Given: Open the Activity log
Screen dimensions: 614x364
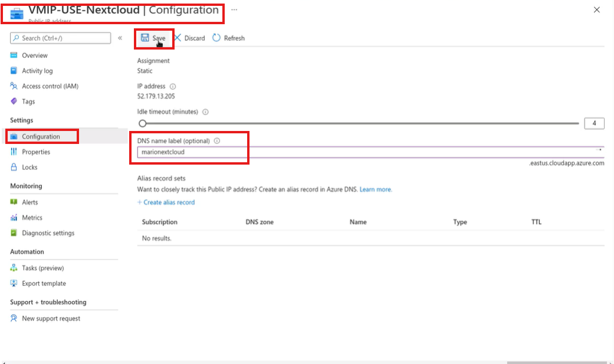Looking at the screenshot, I should [37, 71].
